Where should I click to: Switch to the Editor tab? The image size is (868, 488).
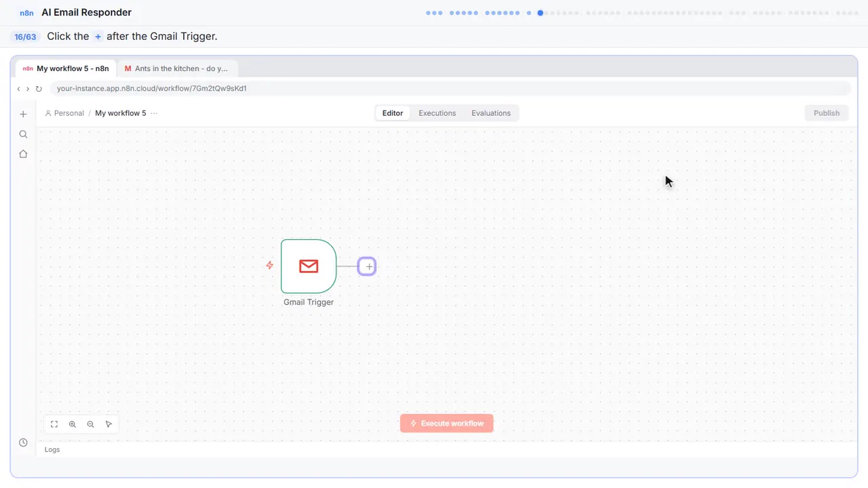click(393, 113)
